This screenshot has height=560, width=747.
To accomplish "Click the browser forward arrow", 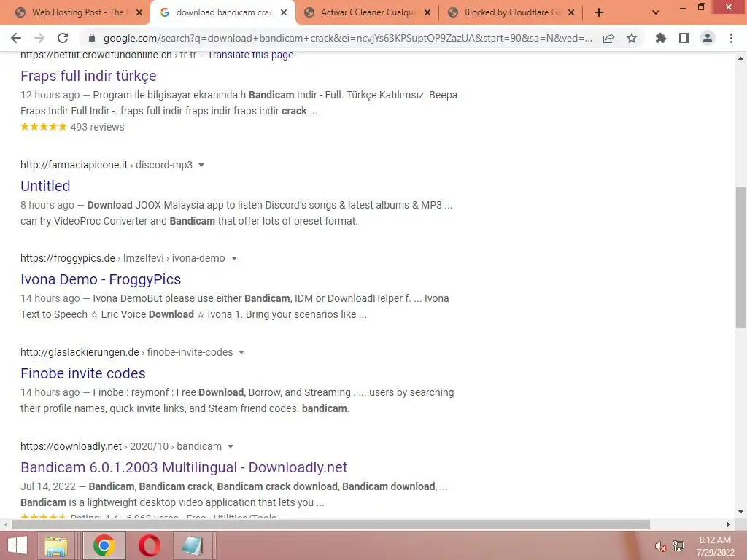I will click(39, 38).
